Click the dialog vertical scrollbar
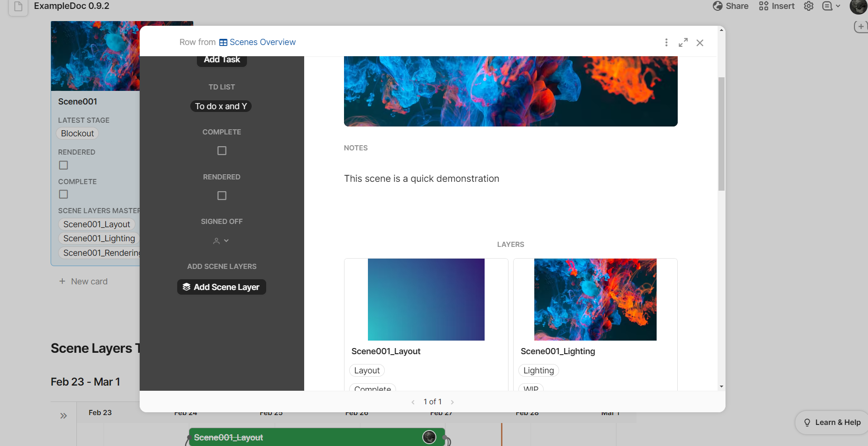 coord(721,134)
